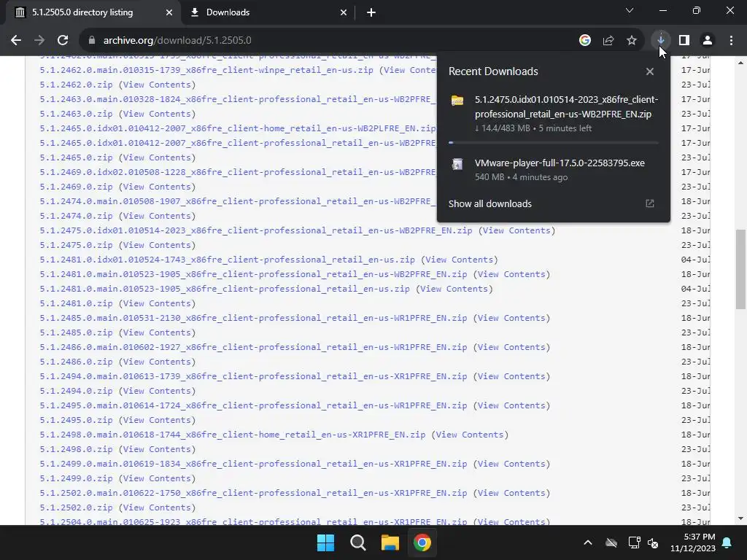
Task: Click the 5.1.2469.0.zip file link
Action: 76,187
